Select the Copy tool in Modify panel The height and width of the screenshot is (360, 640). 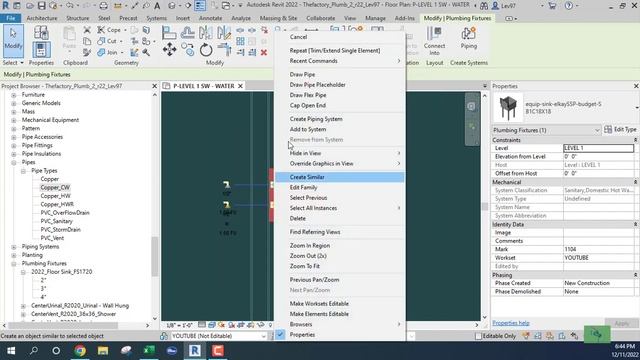coord(188,50)
